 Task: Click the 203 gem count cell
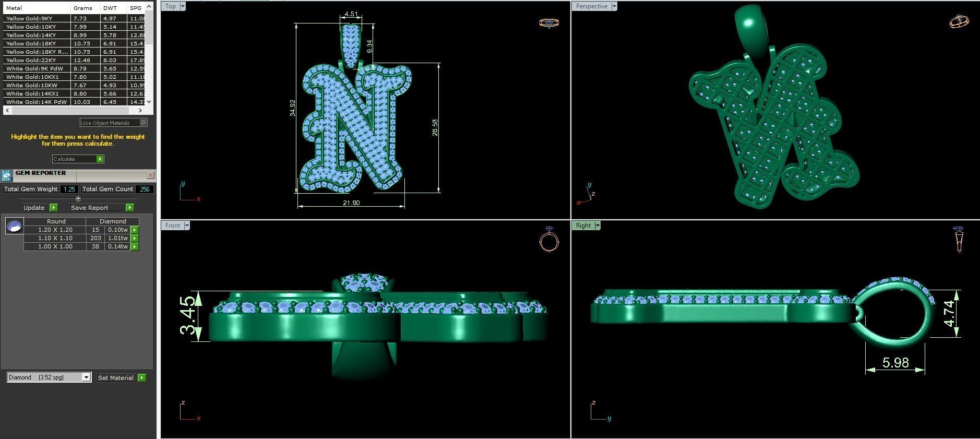(x=95, y=238)
